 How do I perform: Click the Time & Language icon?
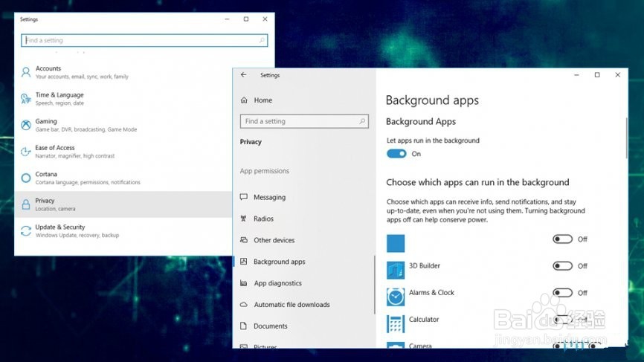(26, 99)
